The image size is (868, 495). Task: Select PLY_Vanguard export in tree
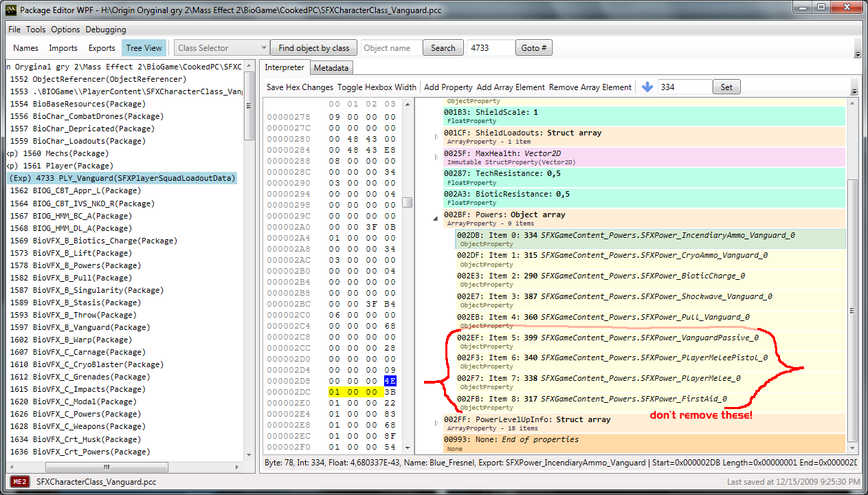122,178
